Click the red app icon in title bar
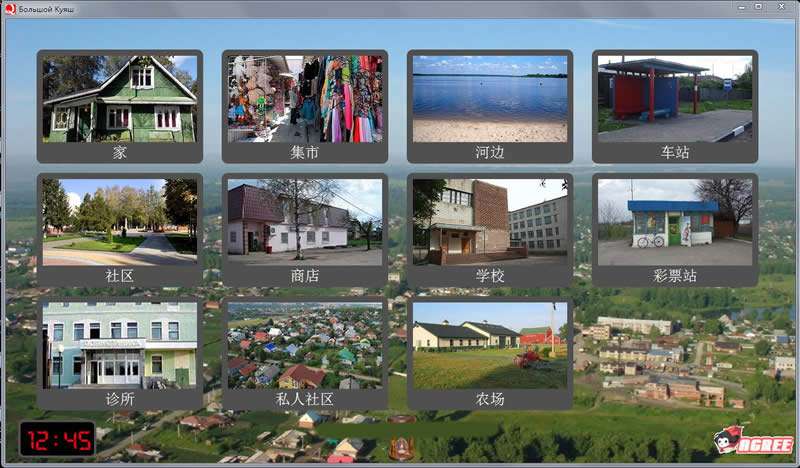This screenshot has height=468, width=800. tap(9, 7)
